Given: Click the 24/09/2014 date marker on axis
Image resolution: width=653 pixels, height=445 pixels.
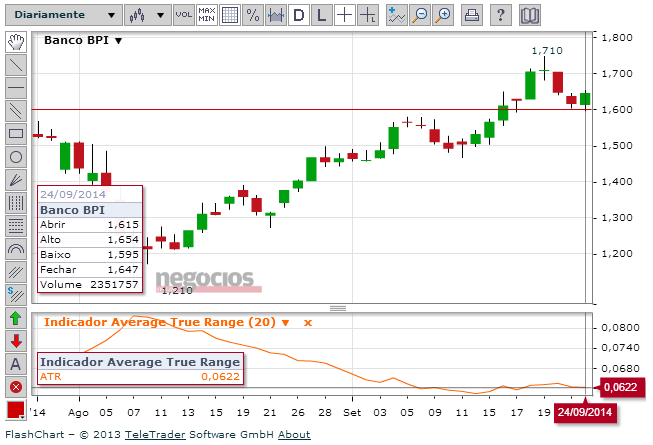Looking at the screenshot, I should 585,412.
